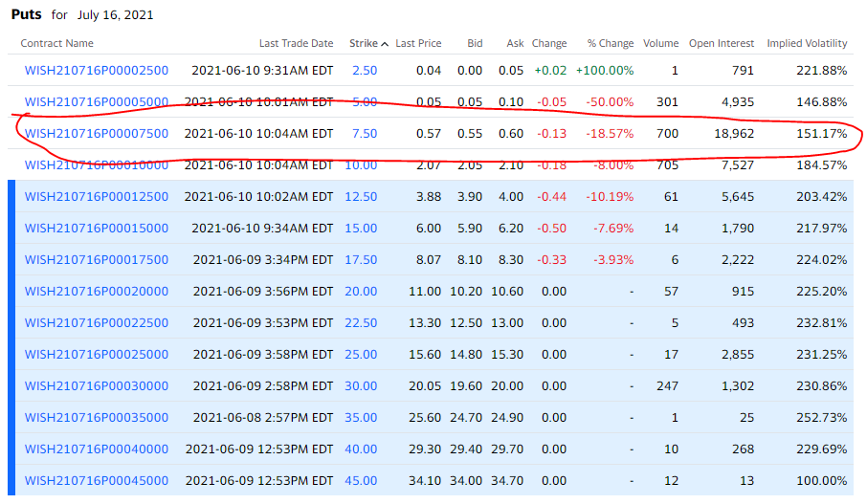
Task: Open contract WISH210716P00020000
Action: click(x=97, y=291)
